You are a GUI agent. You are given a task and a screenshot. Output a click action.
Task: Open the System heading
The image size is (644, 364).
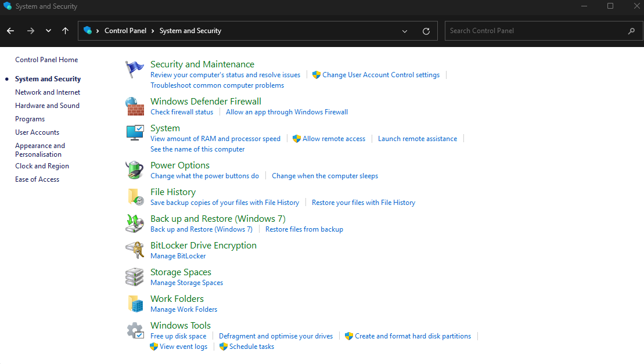[165, 128]
